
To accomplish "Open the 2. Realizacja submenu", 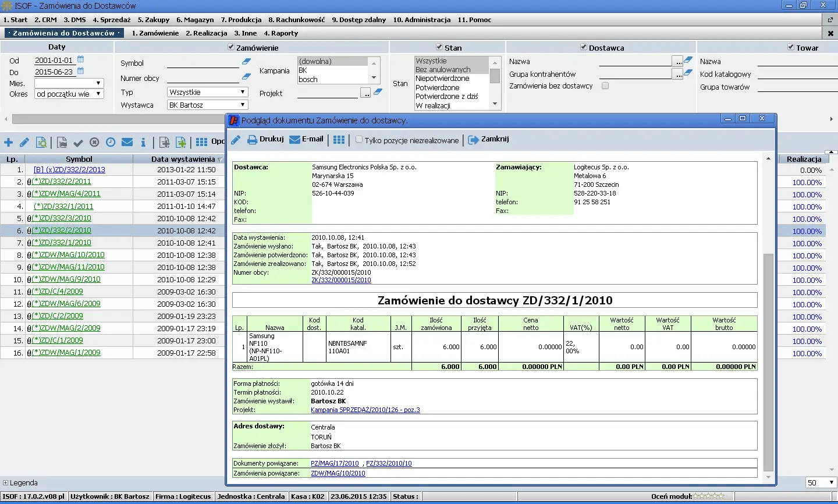I will tap(206, 33).
